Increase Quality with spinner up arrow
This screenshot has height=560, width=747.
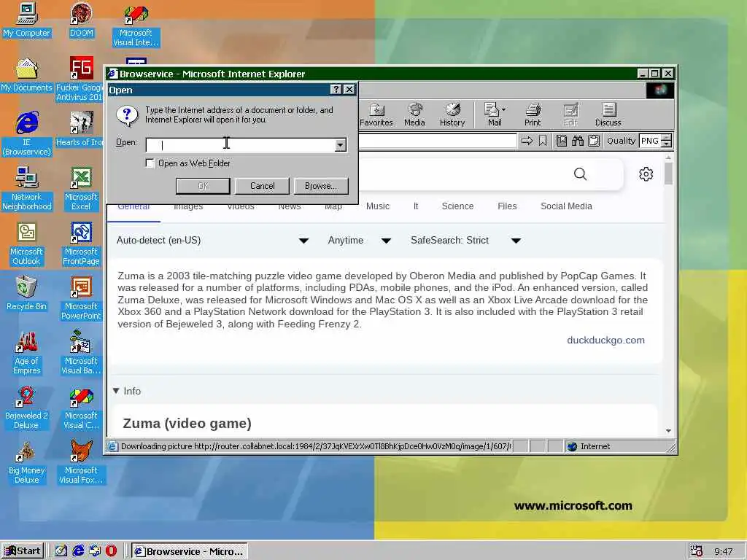tap(667, 138)
